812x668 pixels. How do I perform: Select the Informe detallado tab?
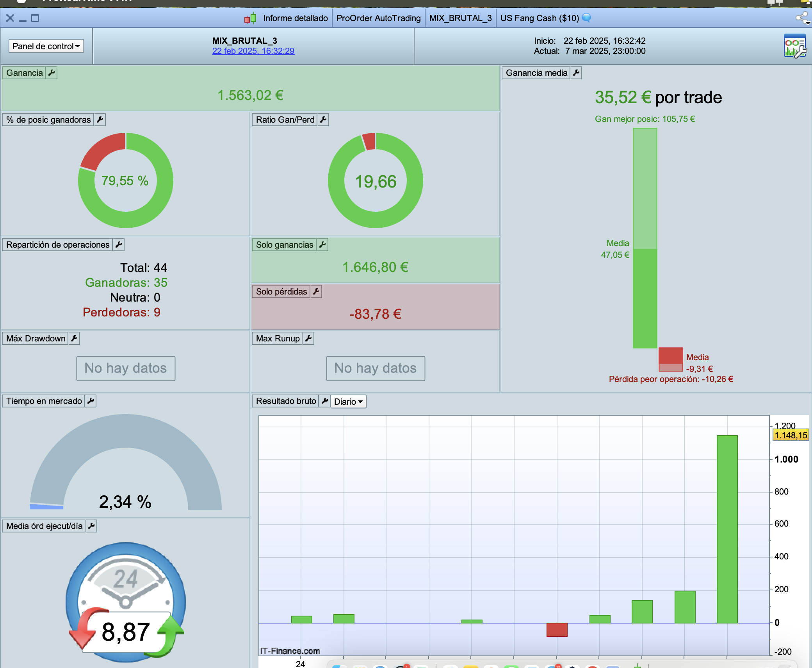tap(296, 18)
